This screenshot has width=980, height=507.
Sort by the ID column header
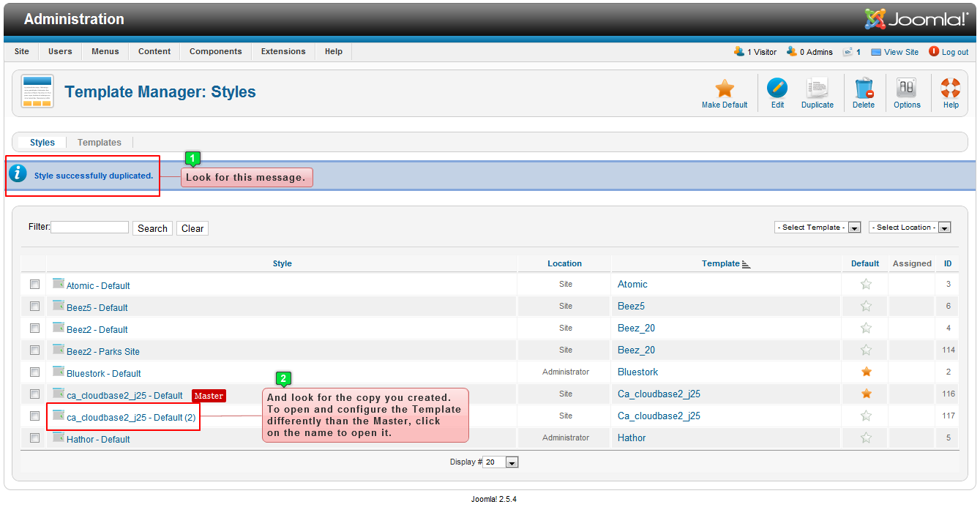click(x=948, y=263)
